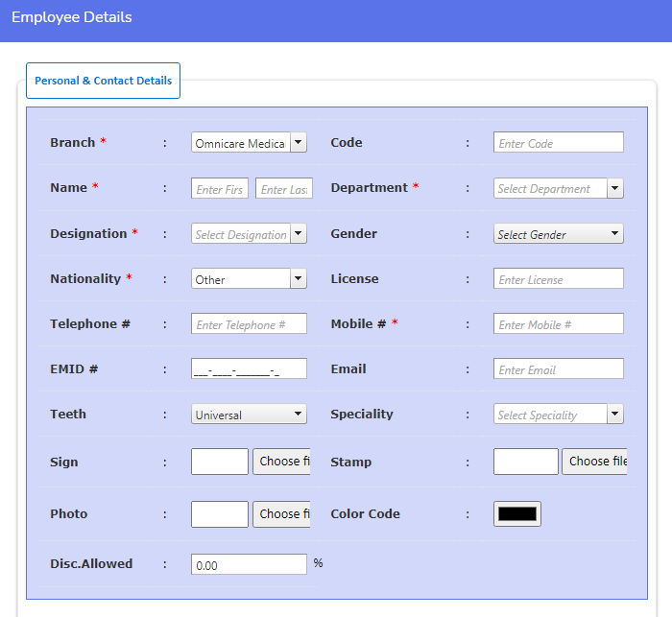Switch to Personal & Contact Details tab
The width and height of the screenshot is (672, 617).
click(103, 81)
